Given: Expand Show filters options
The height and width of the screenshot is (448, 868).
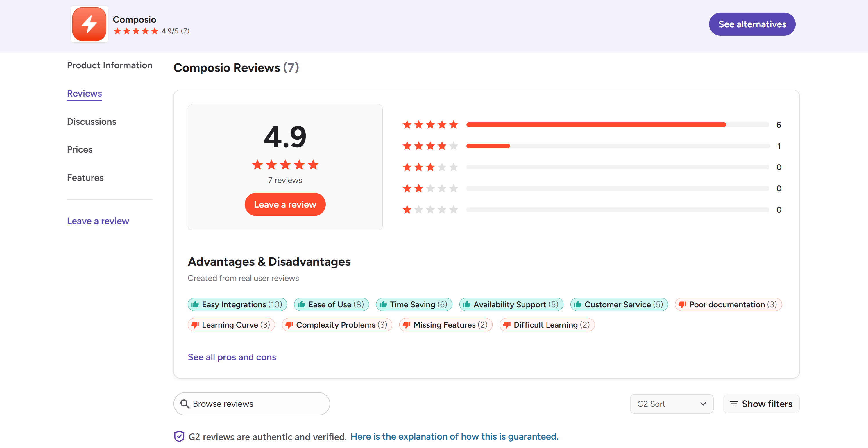Looking at the screenshot, I should click(760, 404).
